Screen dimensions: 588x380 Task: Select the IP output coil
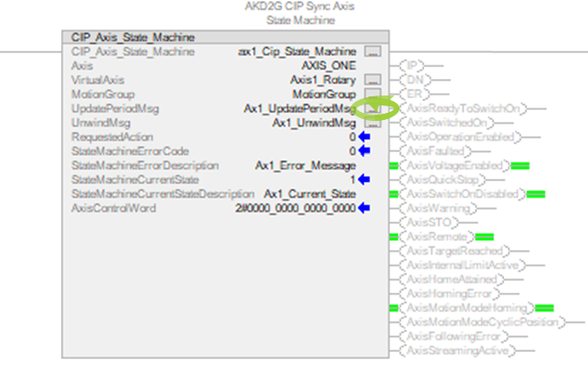[411, 65]
